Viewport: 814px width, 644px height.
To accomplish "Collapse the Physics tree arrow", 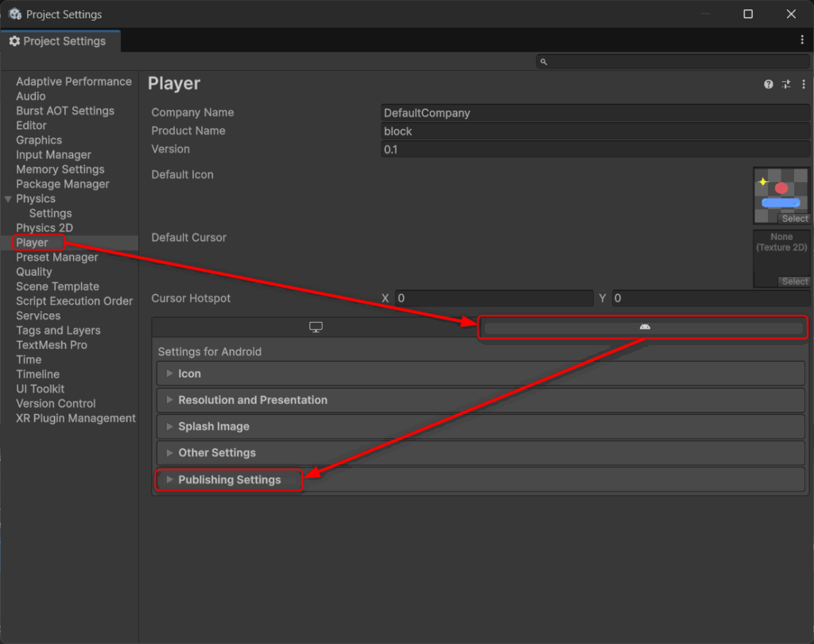I will point(8,199).
